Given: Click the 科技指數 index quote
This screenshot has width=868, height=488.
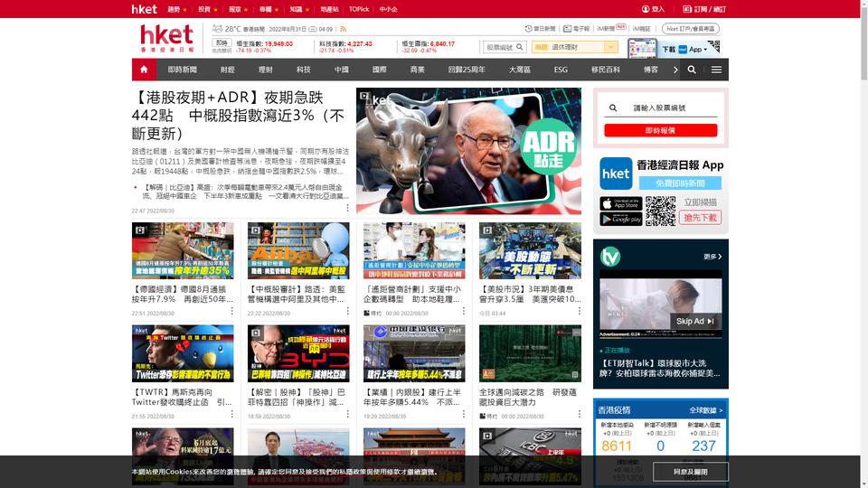Looking at the screenshot, I should pos(345,46).
